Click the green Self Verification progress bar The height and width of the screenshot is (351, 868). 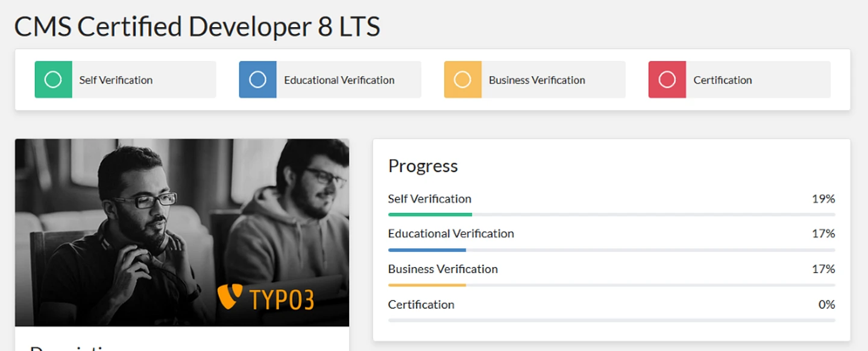coord(430,215)
